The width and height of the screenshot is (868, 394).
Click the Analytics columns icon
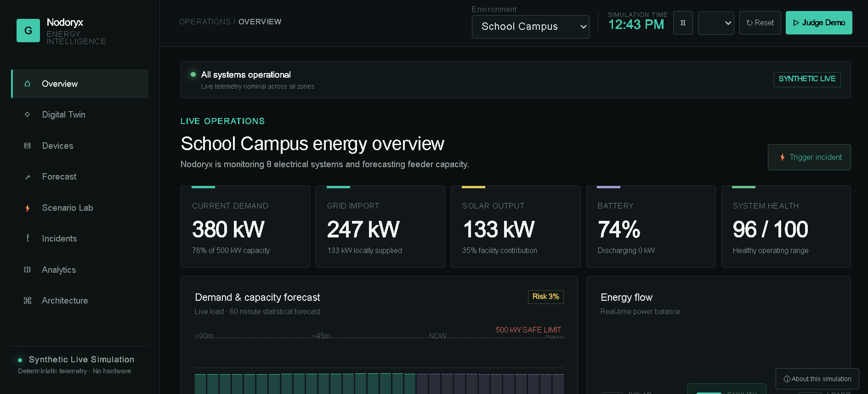tap(28, 270)
